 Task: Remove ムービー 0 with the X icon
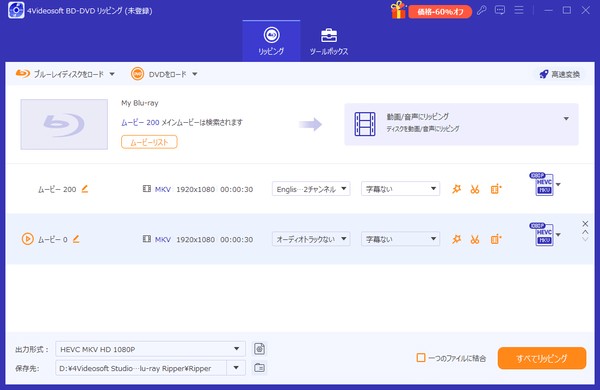click(x=585, y=224)
